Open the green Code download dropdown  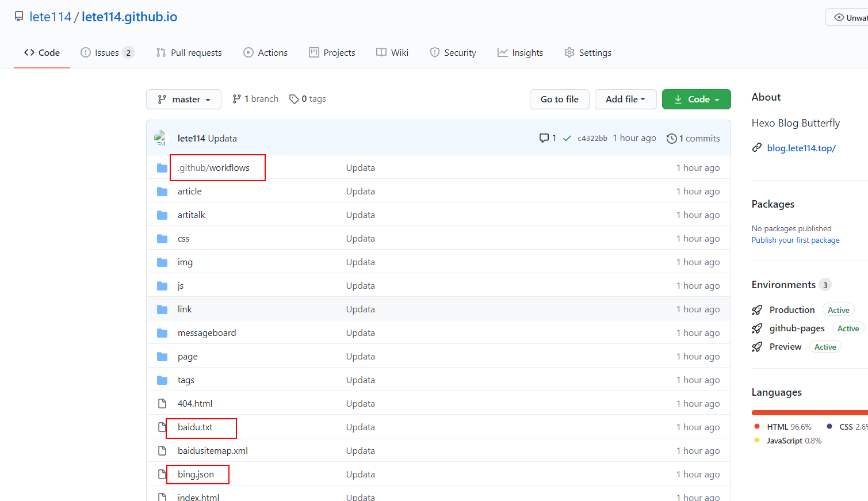696,99
